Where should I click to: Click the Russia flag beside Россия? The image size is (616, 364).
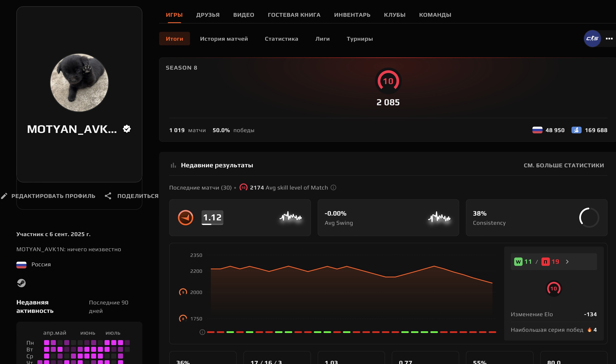click(21, 265)
